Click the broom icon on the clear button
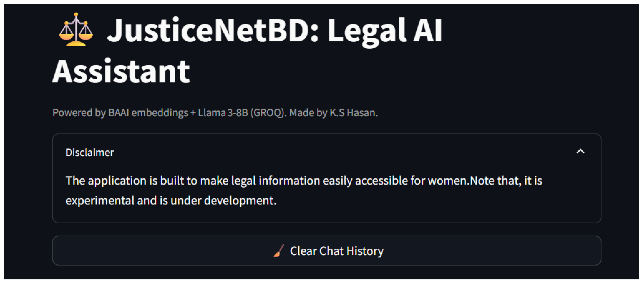The height and width of the screenshot is (284, 644). tap(279, 251)
